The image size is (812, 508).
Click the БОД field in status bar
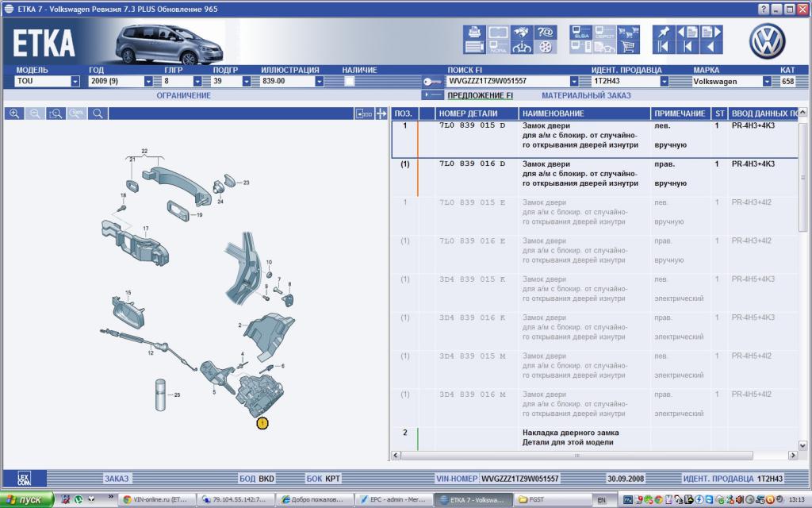point(257,479)
